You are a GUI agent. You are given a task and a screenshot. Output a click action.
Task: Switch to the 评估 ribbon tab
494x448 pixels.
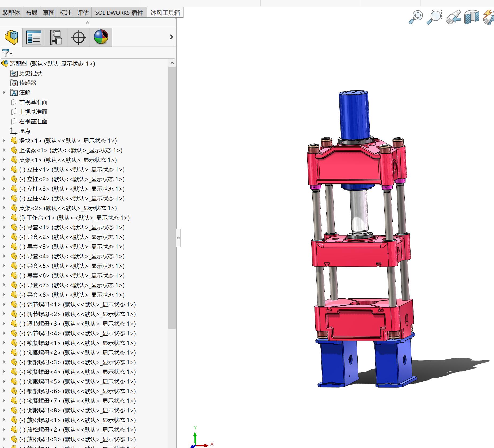(x=83, y=12)
